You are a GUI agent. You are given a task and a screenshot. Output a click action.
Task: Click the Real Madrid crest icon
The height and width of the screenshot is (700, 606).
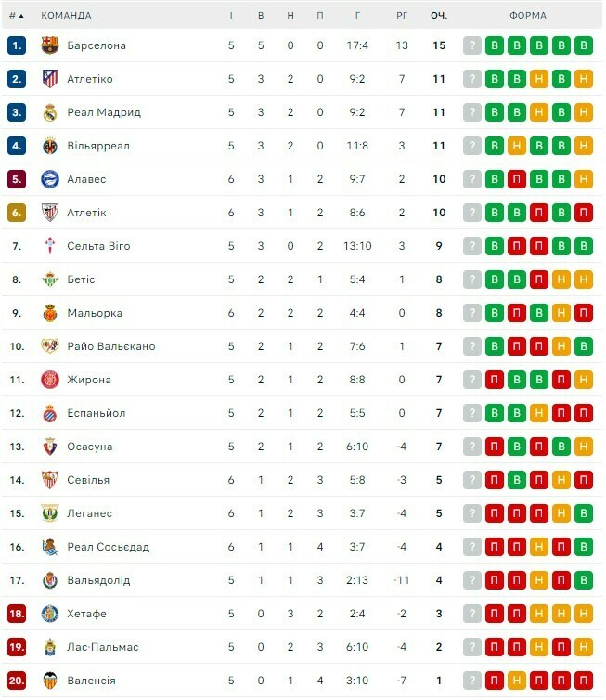pos(50,112)
